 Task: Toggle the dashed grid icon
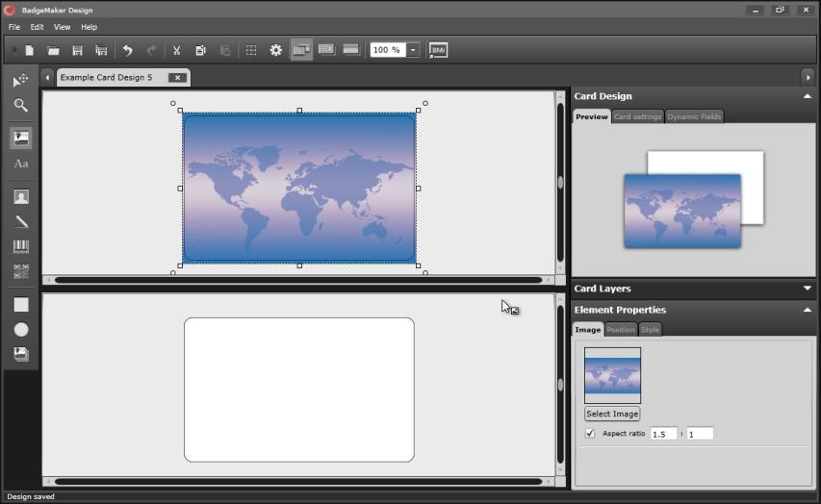click(x=251, y=50)
